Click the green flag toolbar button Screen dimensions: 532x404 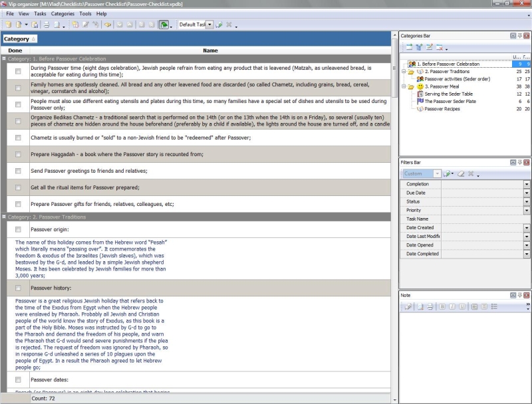pyautogui.click(x=163, y=25)
